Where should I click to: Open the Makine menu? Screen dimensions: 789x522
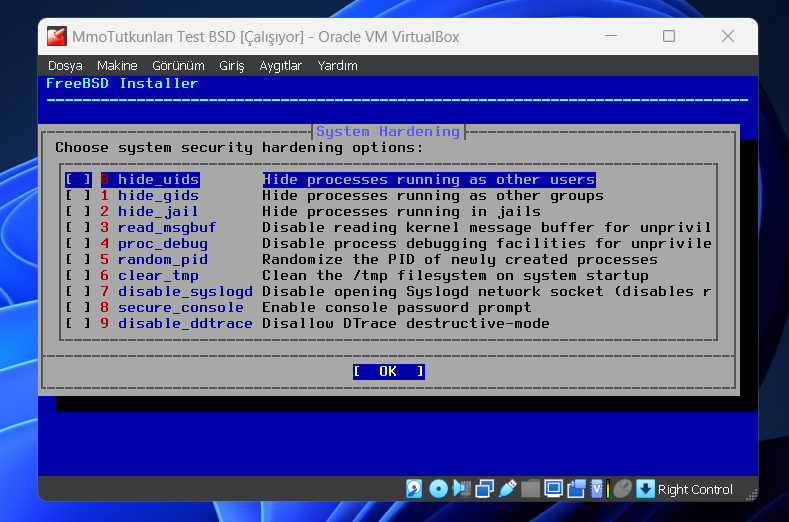point(117,66)
